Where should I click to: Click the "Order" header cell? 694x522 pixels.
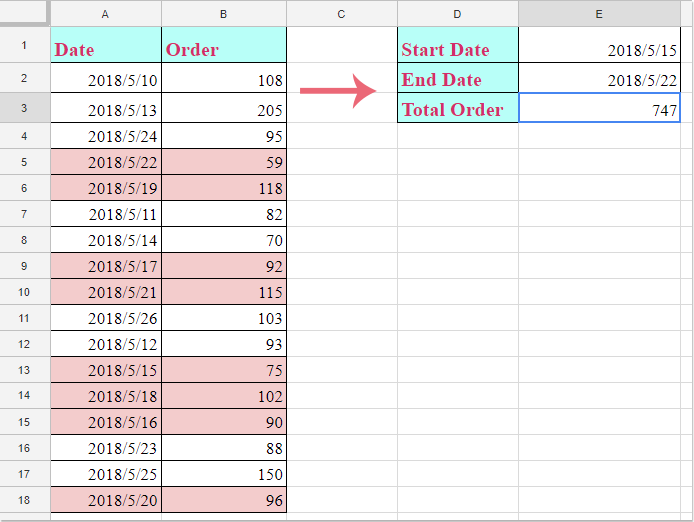tap(223, 49)
